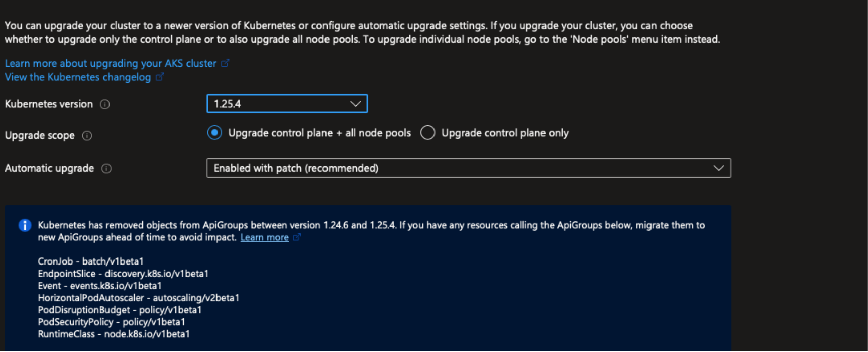Click the chevron arrow in the Kubernetes version dropdown
The width and height of the screenshot is (868, 352).
point(356,104)
